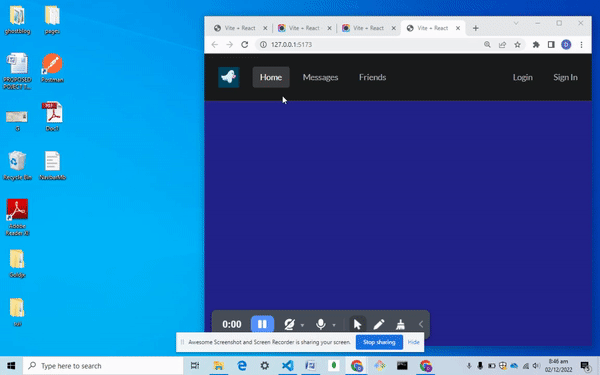Open the terminal window icon on the taskbar
Viewport: 600px width, 375px height.
[402, 366]
